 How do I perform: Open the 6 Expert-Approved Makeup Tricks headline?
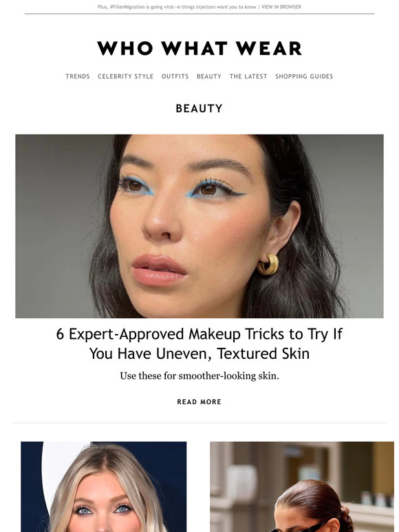199,344
